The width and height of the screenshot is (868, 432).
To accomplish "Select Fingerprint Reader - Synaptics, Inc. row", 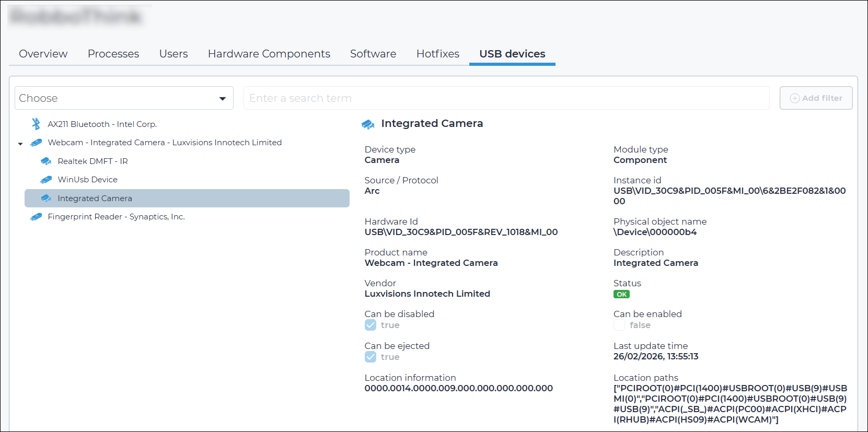I will coord(117,217).
